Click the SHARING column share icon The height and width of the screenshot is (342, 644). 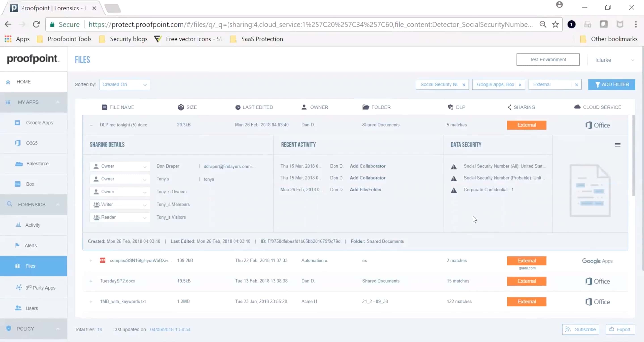(509, 107)
